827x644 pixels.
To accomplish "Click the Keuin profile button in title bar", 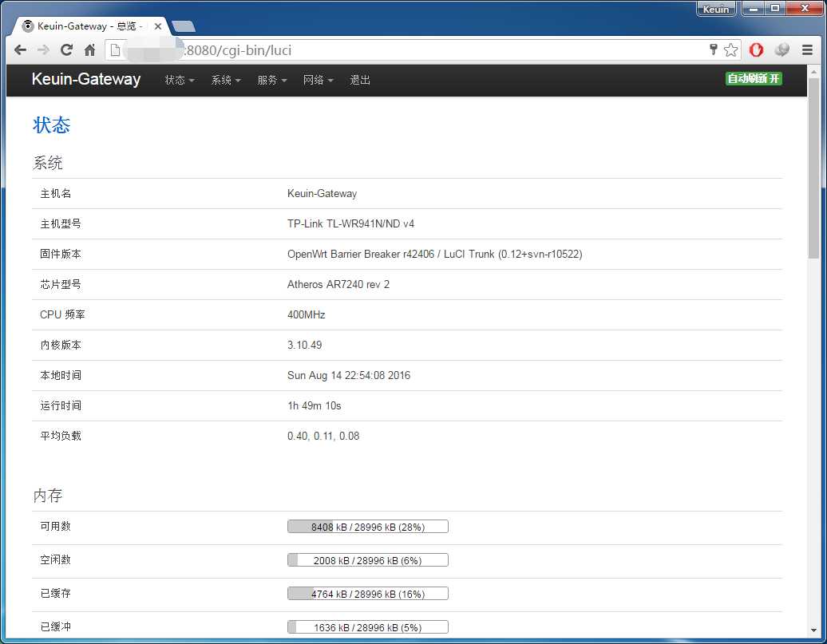I will pyautogui.click(x=716, y=9).
